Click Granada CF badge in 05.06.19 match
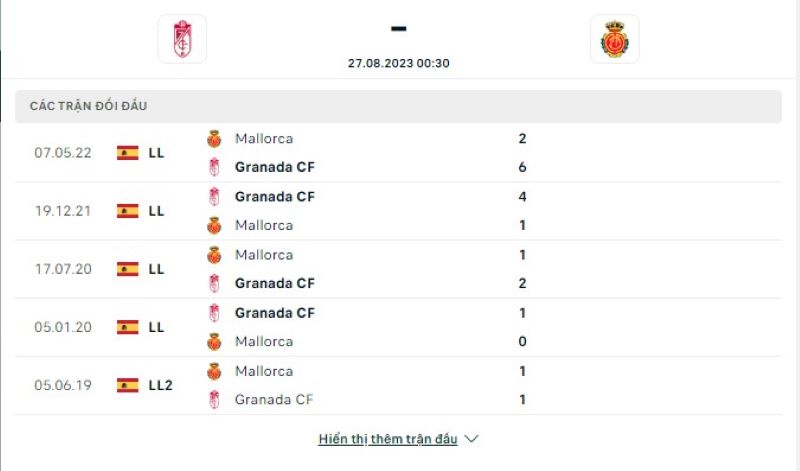Image resolution: width=800 pixels, height=471 pixels. 213,400
